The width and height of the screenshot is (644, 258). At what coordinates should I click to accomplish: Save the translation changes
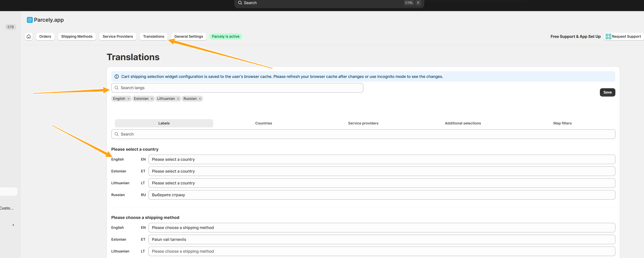tap(607, 92)
